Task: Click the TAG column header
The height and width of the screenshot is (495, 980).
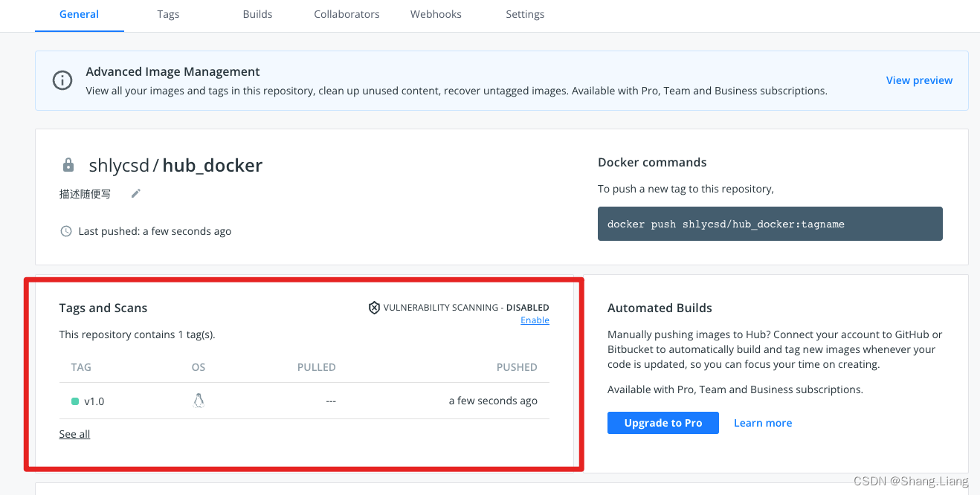Action: [81, 367]
